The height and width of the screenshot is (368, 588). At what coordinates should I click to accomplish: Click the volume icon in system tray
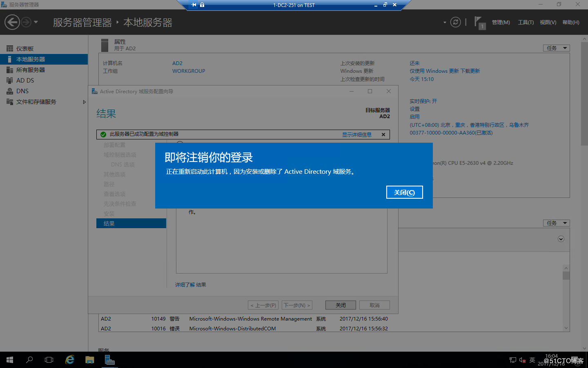tap(522, 360)
